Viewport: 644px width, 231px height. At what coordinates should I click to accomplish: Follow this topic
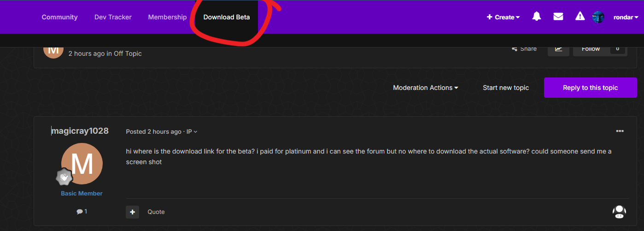point(591,48)
